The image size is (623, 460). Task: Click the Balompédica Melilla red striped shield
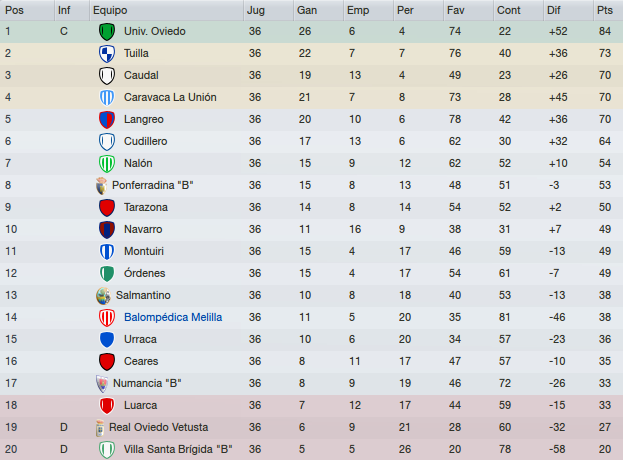point(106,317)
